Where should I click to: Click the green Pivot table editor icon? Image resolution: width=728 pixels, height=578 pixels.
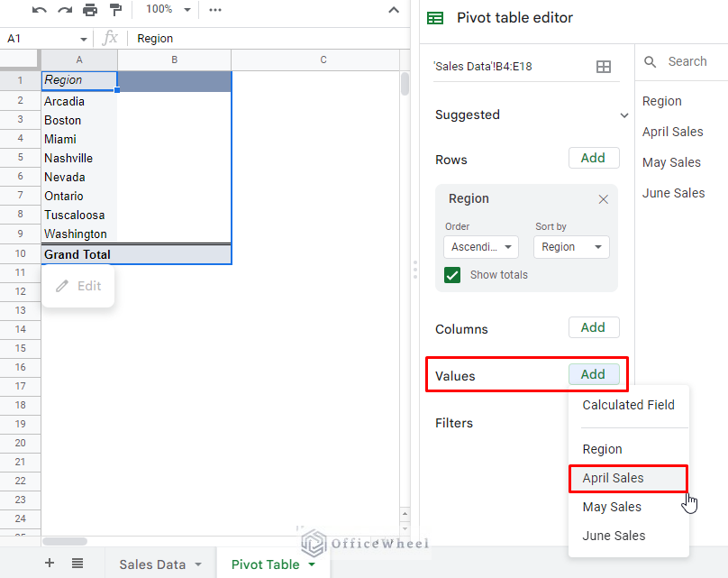(436, 17)
